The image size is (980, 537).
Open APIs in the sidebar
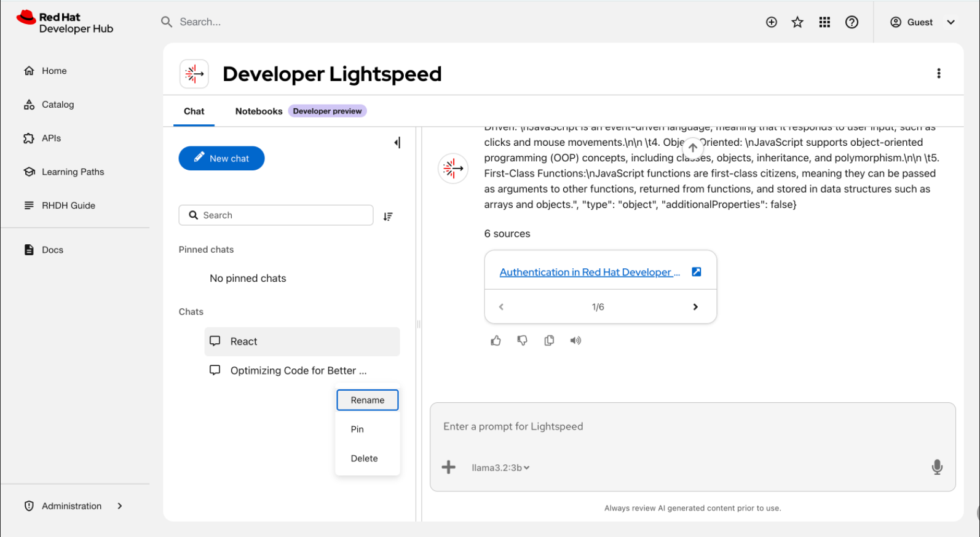51,138
